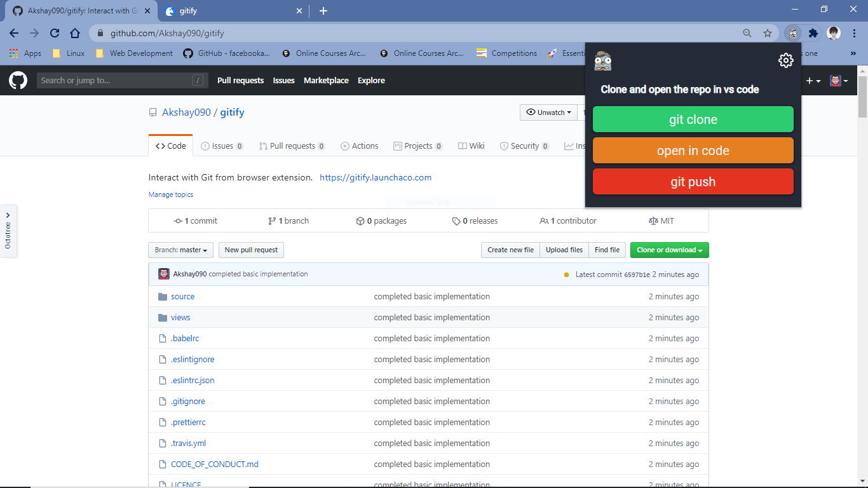Viewport: 868px width, 488px height.
Task: Click the Find file button
Action: click(607, 250)
